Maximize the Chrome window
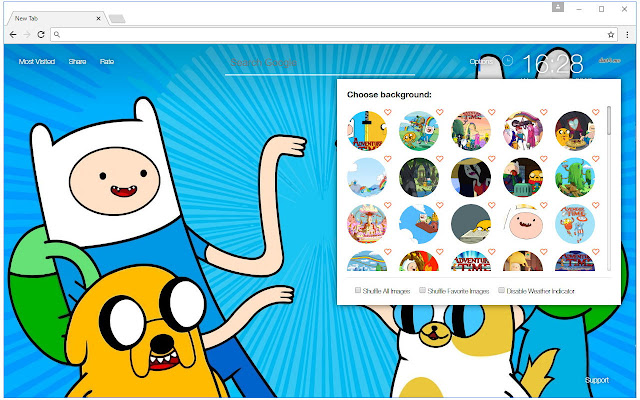 pyautogui.click(x=601, y=9)
